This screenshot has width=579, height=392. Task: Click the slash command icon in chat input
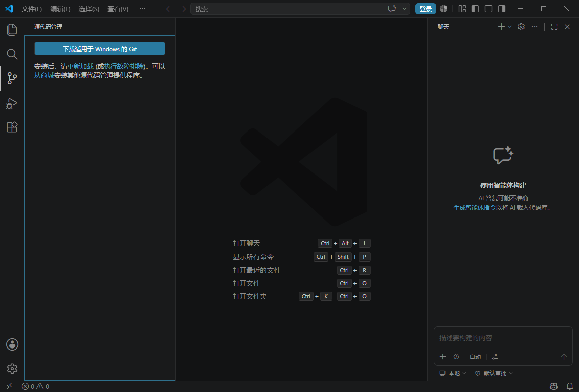tap(456, 357)
